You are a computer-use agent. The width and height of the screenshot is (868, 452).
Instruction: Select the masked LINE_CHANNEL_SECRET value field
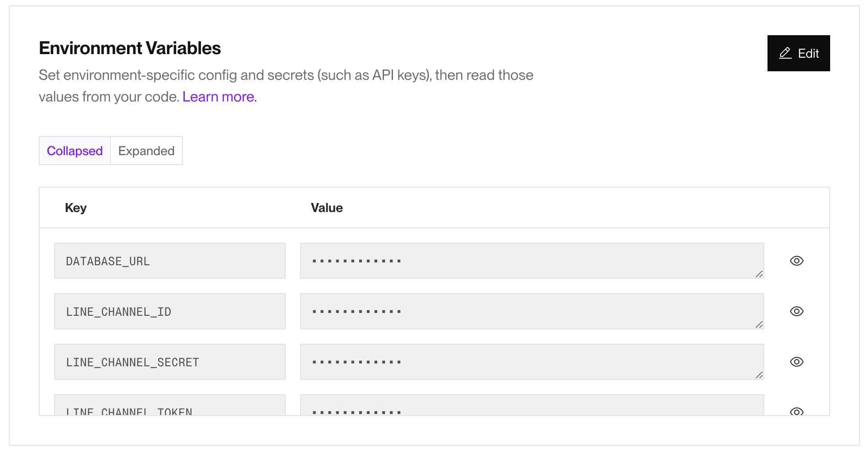click(x=532, y=362)
